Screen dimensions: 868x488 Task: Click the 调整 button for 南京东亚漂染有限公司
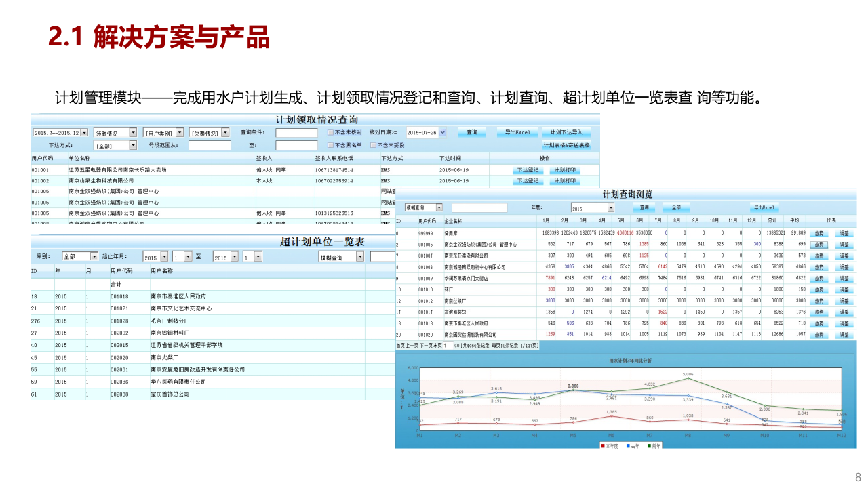pos(844,256)
